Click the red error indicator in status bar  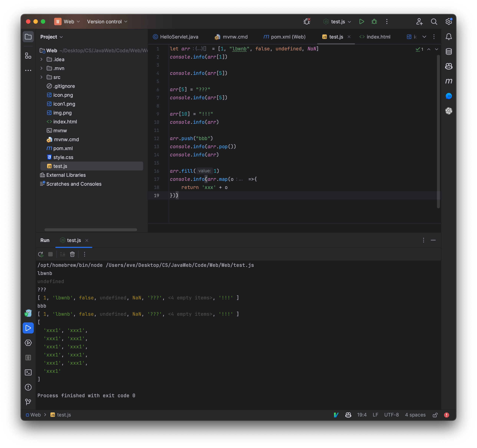pyautogui.click(x=446, y=415)
